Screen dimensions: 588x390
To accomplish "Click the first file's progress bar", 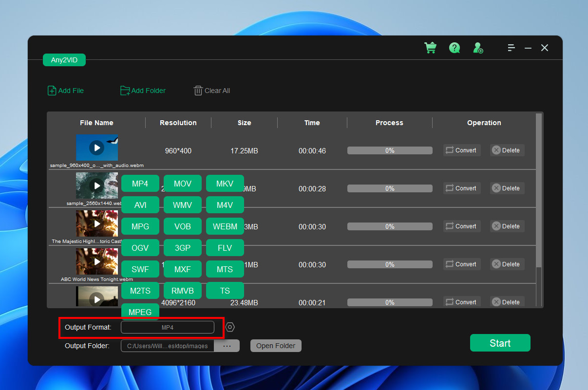I will tap(389, 150).
